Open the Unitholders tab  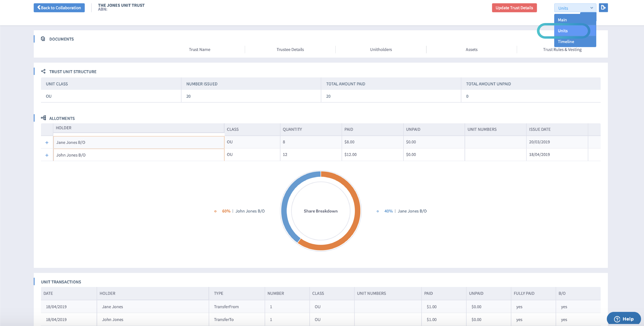381,49
